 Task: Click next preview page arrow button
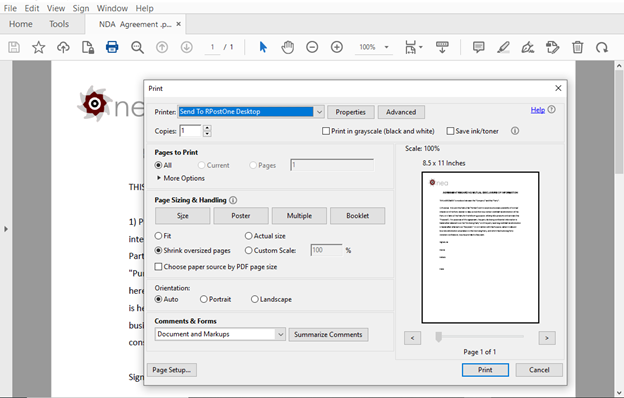pos(547,338)
